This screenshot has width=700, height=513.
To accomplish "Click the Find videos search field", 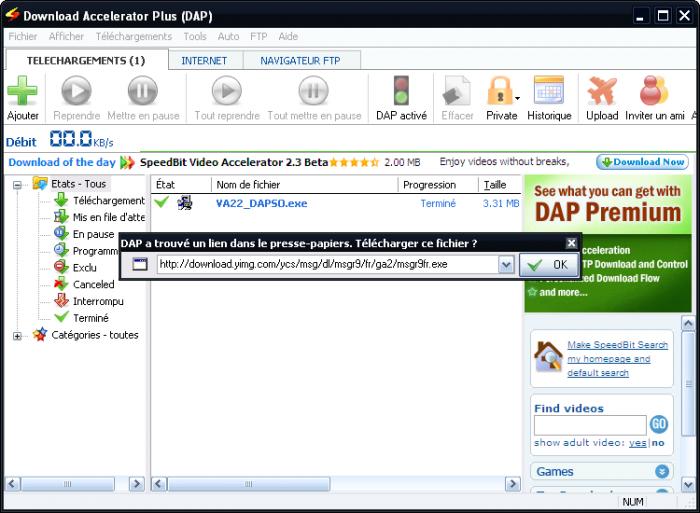I will click(590, 425).
